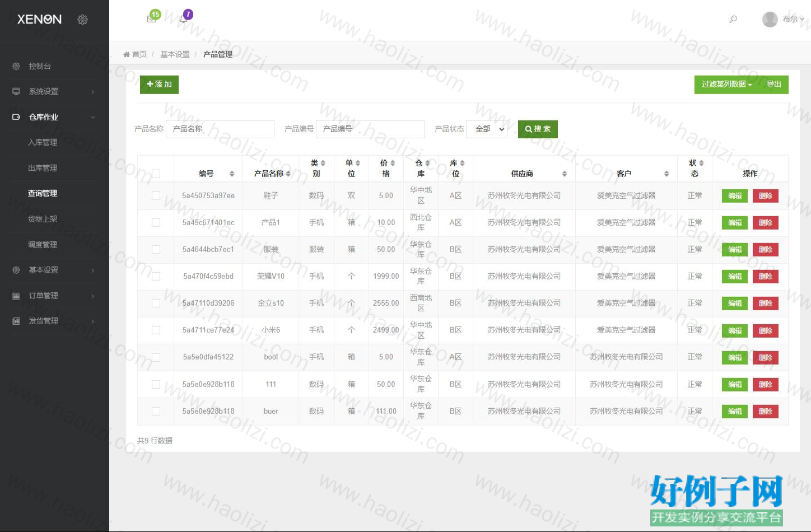Open the 过滤某列数据 dropdown button
This screenshot has height=532, width=811.
[727, 84]
